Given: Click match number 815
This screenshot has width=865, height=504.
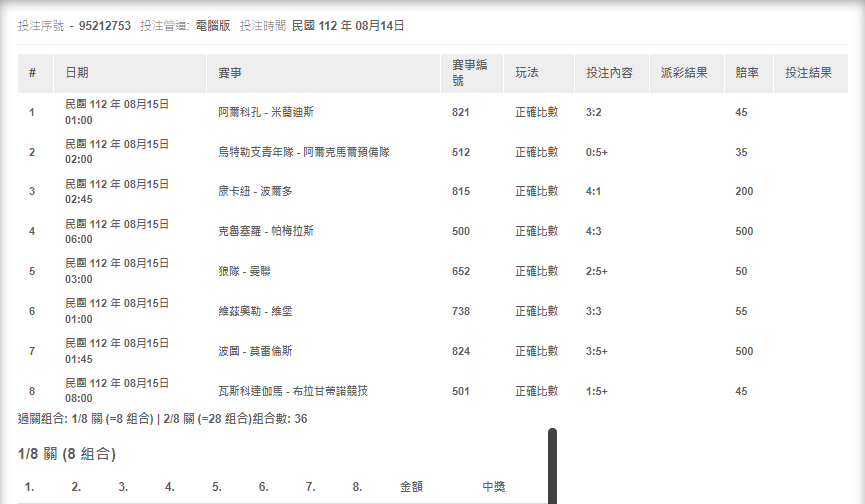Looking at the screenshot, I should click(461, 191).
